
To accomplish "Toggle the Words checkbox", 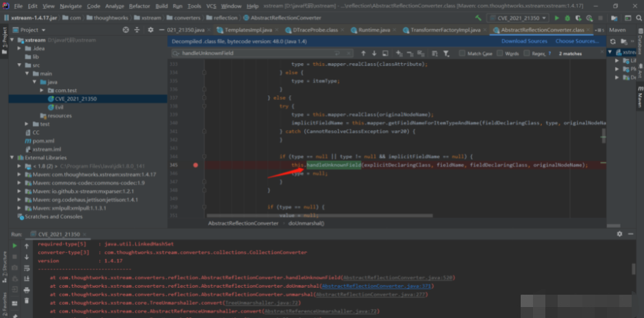I will click(501, 53).
